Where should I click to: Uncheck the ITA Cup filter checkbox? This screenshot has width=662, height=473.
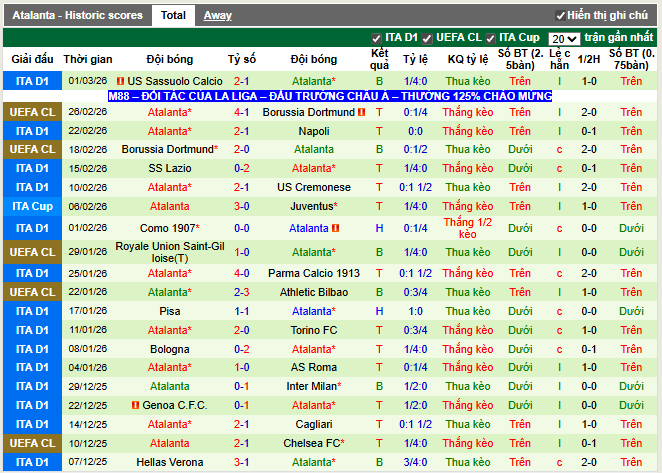click(x=490, y=38)
